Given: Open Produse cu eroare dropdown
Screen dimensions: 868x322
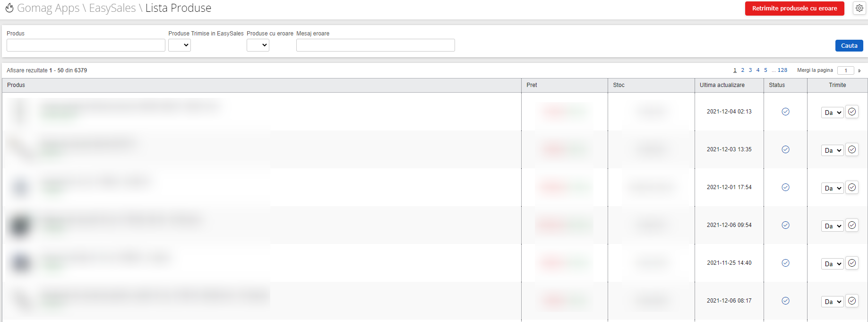Looking at the screenshot, I should (258, 45).
